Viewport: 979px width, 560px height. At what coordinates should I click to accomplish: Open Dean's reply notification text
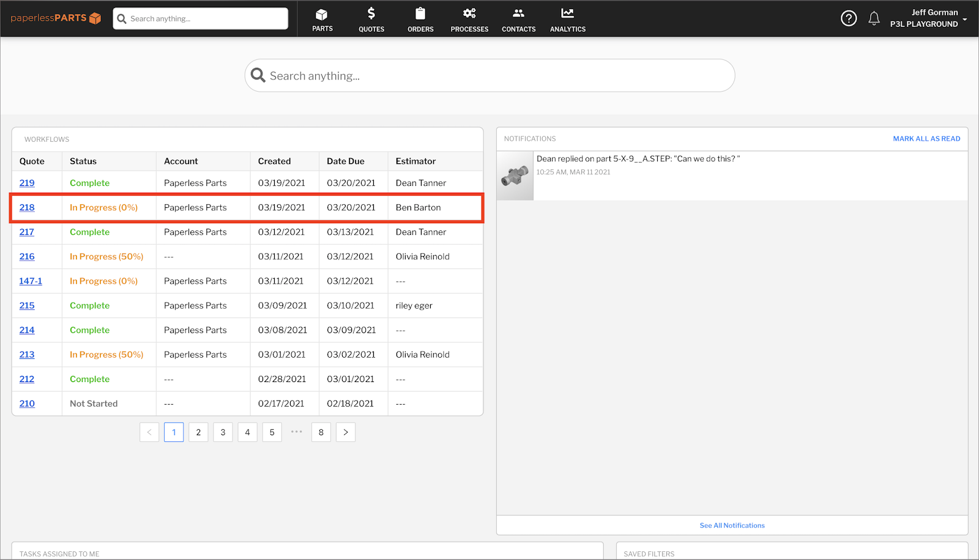(x=638, y=158)
